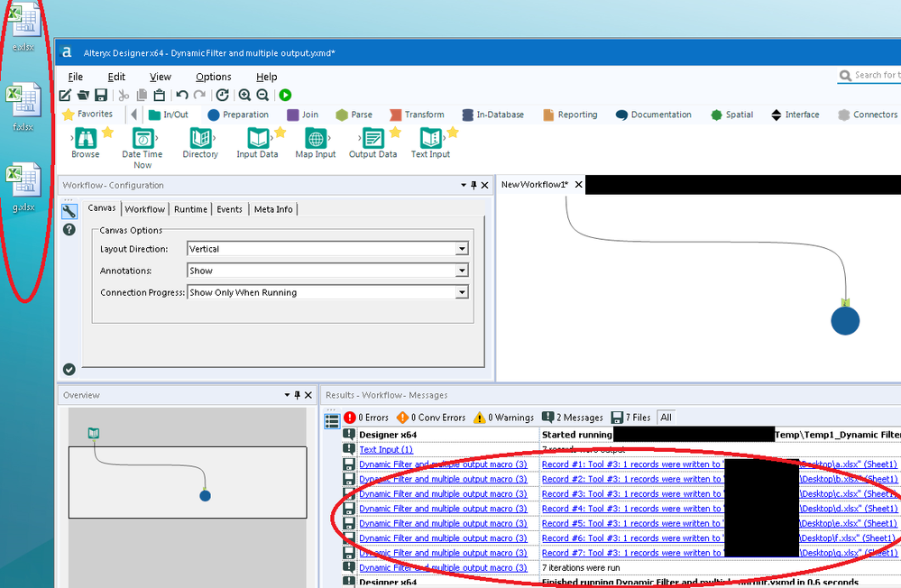Viewport: 901px width, 588px height.
Task: Close the New Workflow1 tab
Action: (579, 185)
